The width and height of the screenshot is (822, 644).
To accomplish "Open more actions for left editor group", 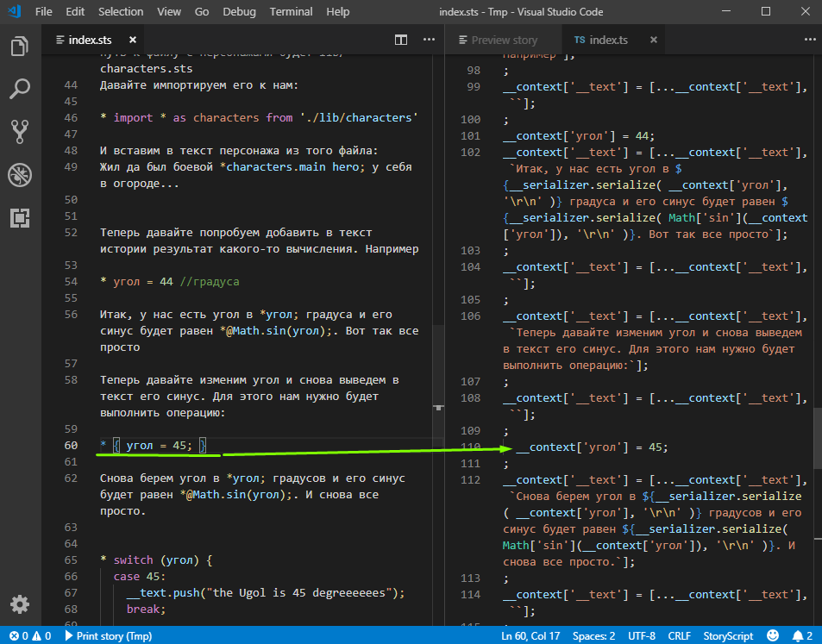I will [429, 40].
